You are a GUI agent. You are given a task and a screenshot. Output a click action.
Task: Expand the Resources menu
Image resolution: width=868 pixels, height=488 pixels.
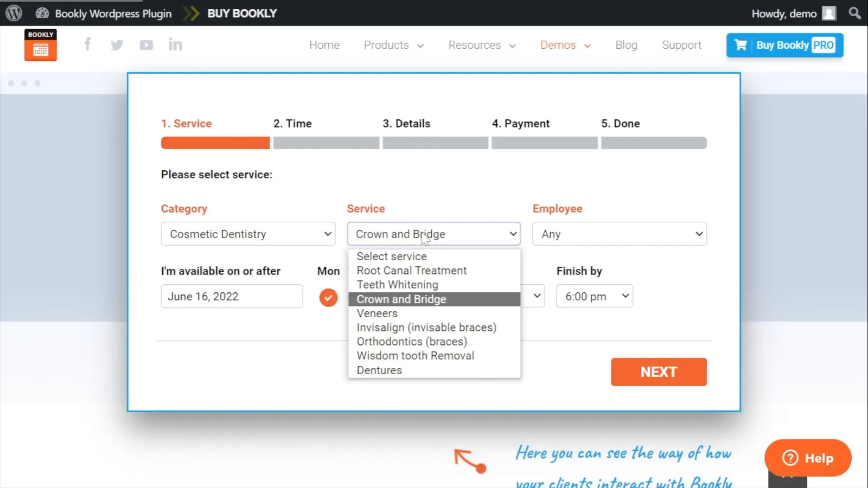click(x=482, y=45)
